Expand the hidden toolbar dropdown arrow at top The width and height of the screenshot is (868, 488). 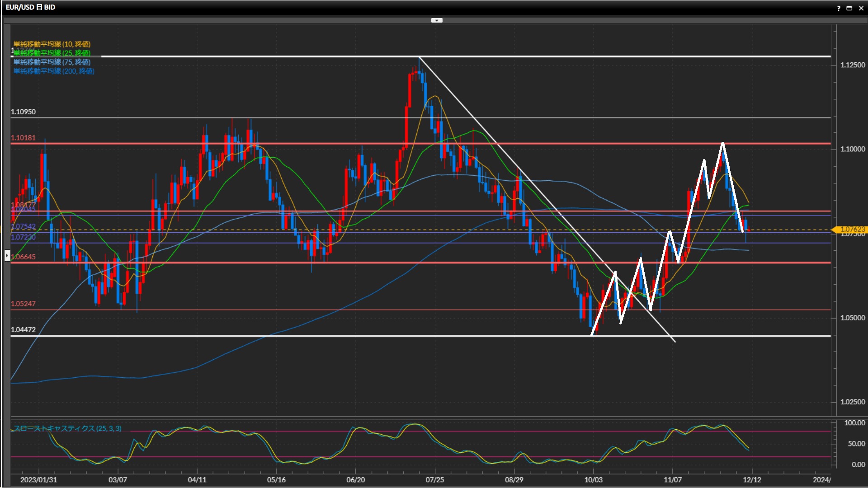tap(437, 20)
